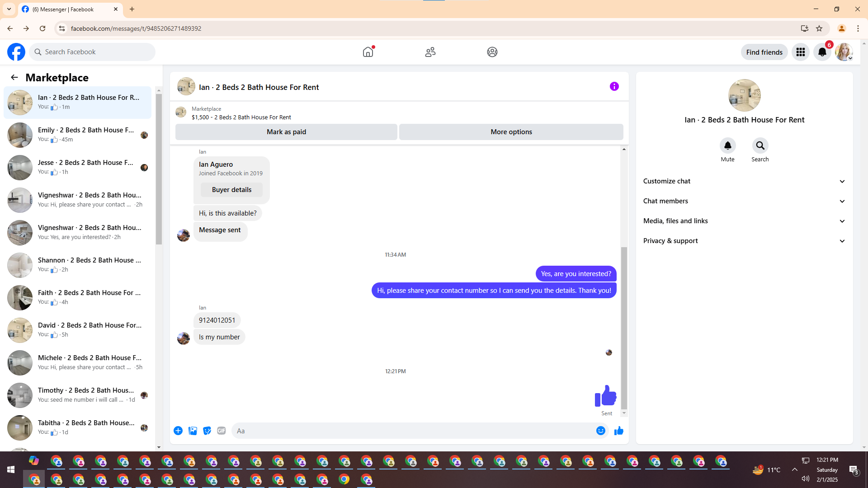This screenshot has width=868, height=488.
Task: Send a thumbs-up like
Action: (618, 431)
